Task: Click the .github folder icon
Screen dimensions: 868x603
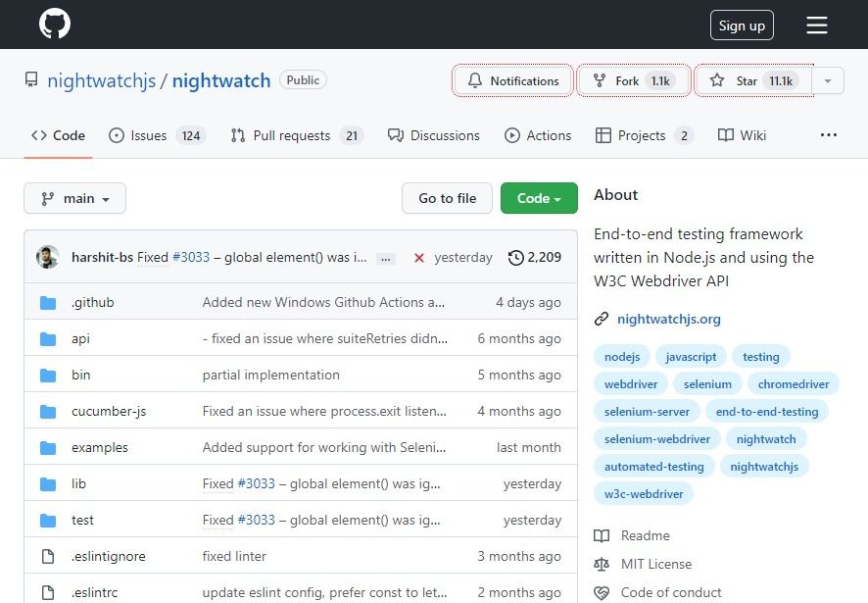Action: click(48, 303)
